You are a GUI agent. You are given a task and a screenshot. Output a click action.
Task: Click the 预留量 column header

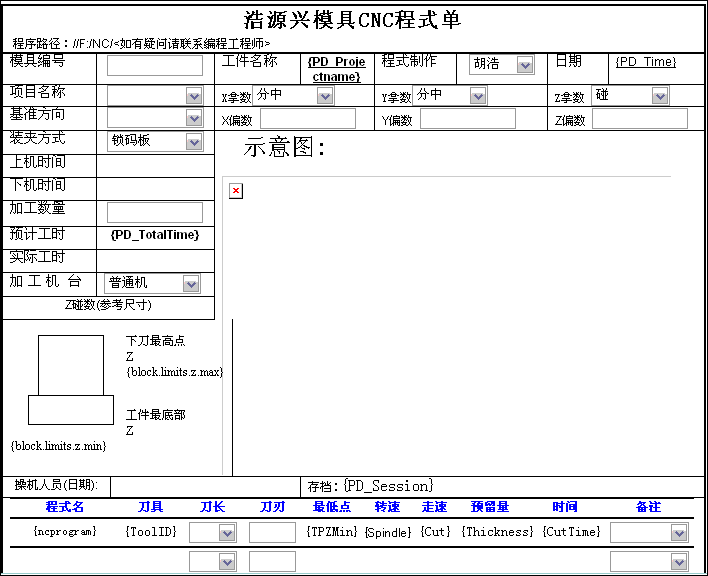(490, 507)
